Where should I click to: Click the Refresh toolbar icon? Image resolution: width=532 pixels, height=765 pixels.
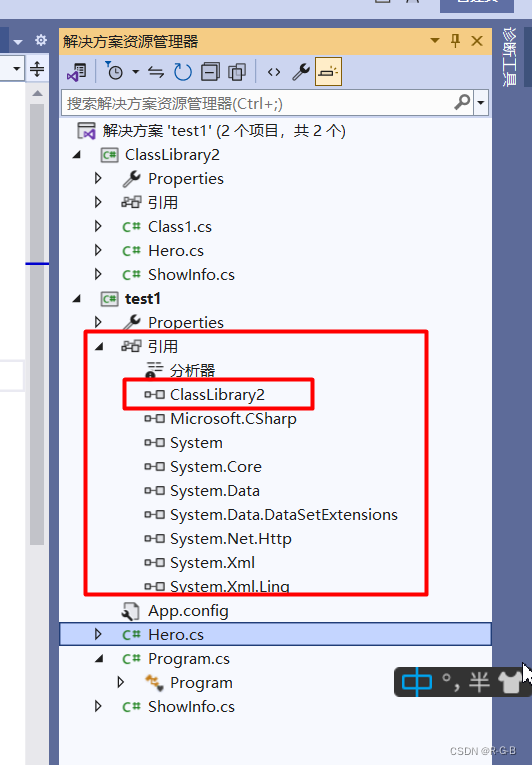pos(183,72)
